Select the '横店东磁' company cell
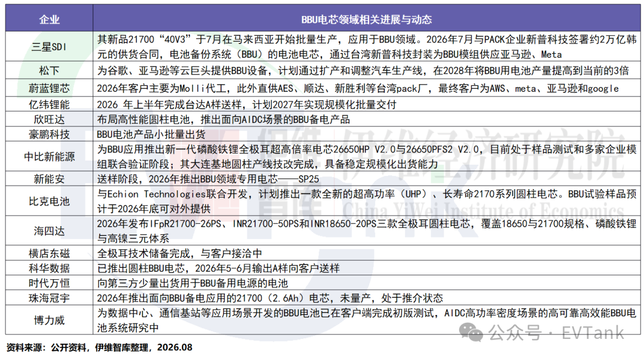644x358 pixels. click(x=49, y=253)
